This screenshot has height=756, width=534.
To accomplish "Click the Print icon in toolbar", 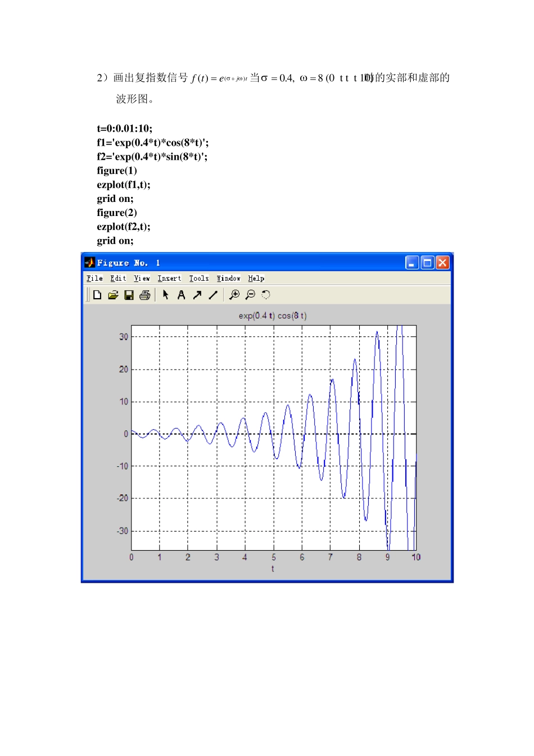I will [145, 295].
